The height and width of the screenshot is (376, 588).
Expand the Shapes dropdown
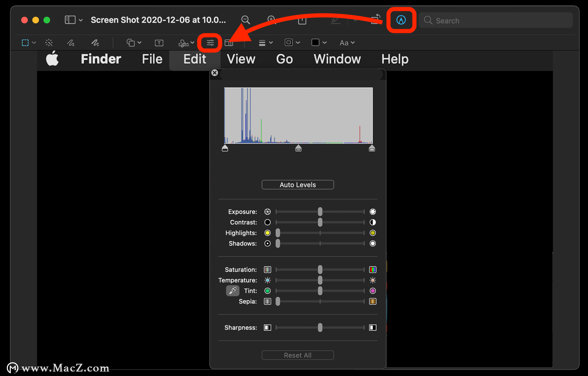pos(134,43)
